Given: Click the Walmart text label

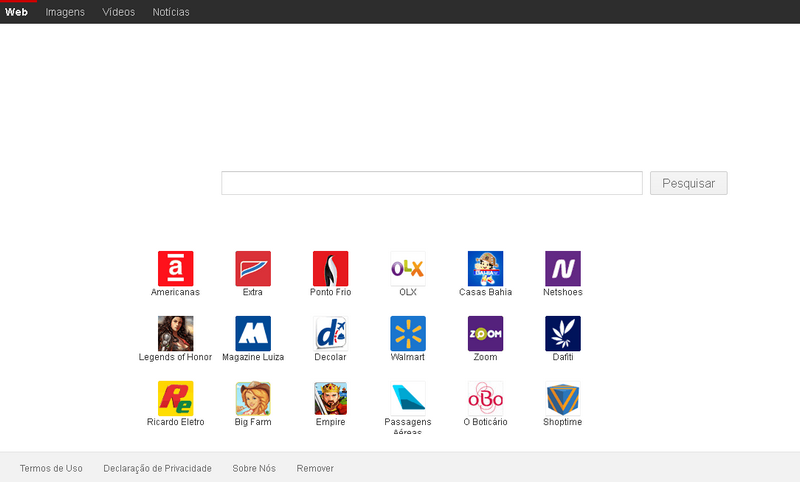Looking at the screenshot, I should tap(408, 357).
